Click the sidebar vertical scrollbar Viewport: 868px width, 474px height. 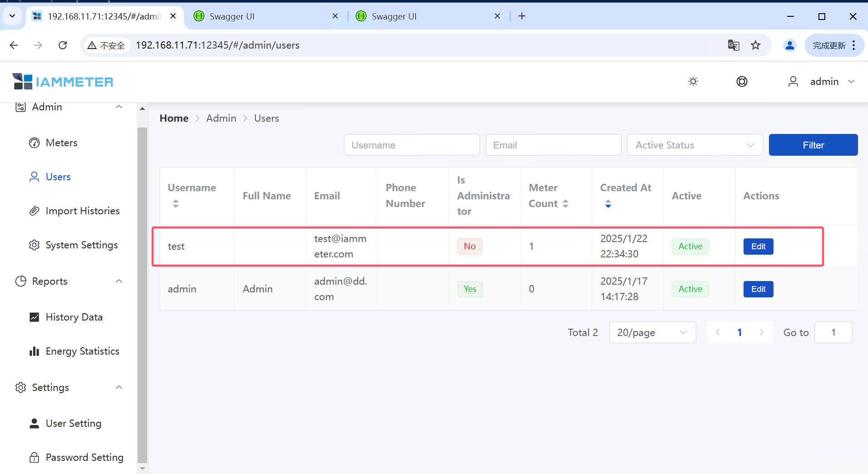click(x=142, y=294)
